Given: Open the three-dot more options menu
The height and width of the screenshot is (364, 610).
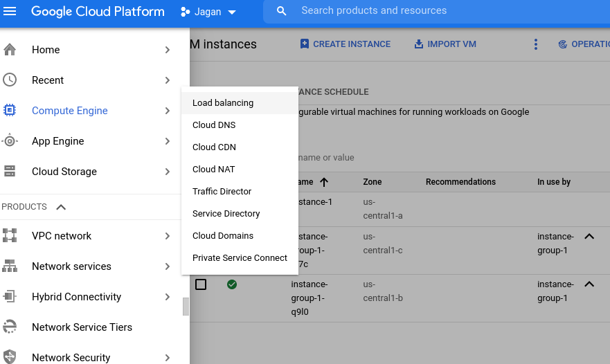Looking at the screenshot, I should click(x=536, y=44).
